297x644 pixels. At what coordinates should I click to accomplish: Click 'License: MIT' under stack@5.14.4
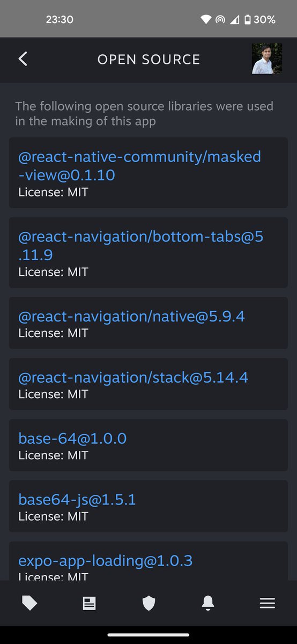(x=53, y=394)
